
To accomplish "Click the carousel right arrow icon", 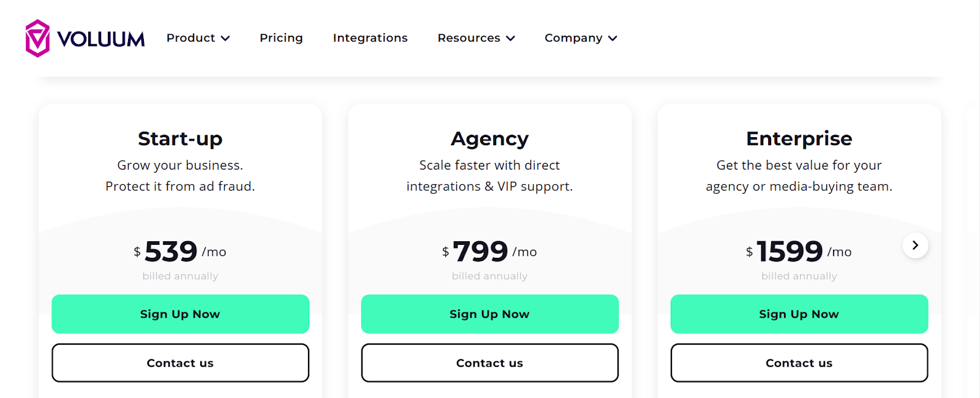I will pos(915,245).
